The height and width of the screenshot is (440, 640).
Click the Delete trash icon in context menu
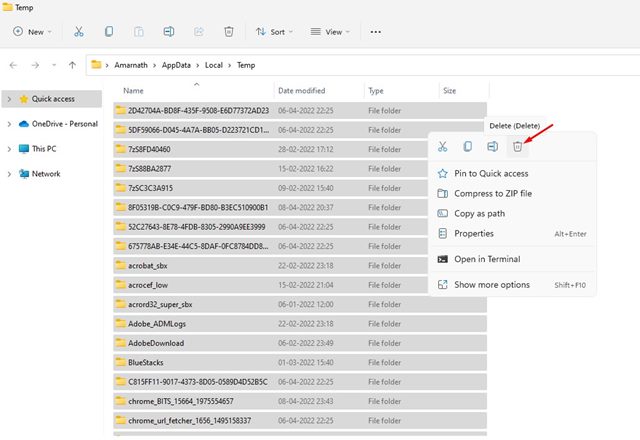(x=517, y=147)
